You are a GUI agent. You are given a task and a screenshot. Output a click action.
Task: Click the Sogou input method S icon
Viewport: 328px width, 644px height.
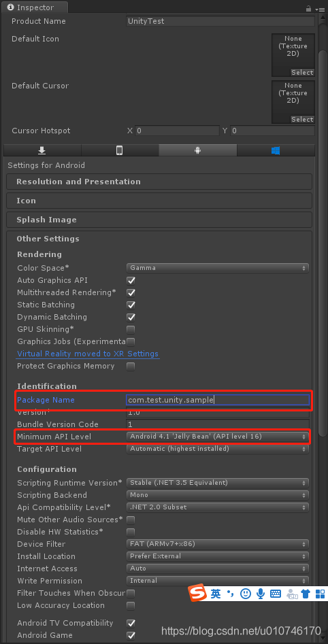pyautogui.click(x=197, y=593)
